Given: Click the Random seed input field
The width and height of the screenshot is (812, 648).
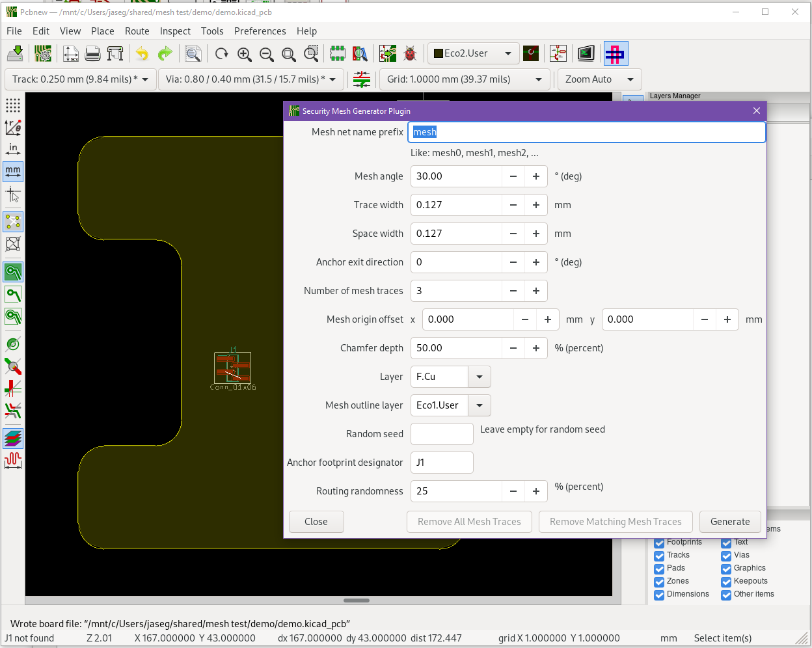Looking at the screenshot, I should 442,434.
